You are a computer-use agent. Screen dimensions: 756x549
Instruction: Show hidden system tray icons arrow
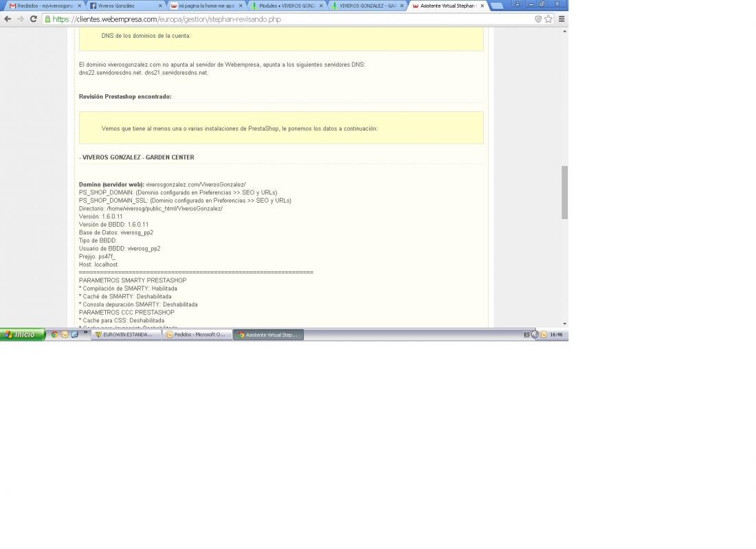pyautogui.click(x=535, y=335)
